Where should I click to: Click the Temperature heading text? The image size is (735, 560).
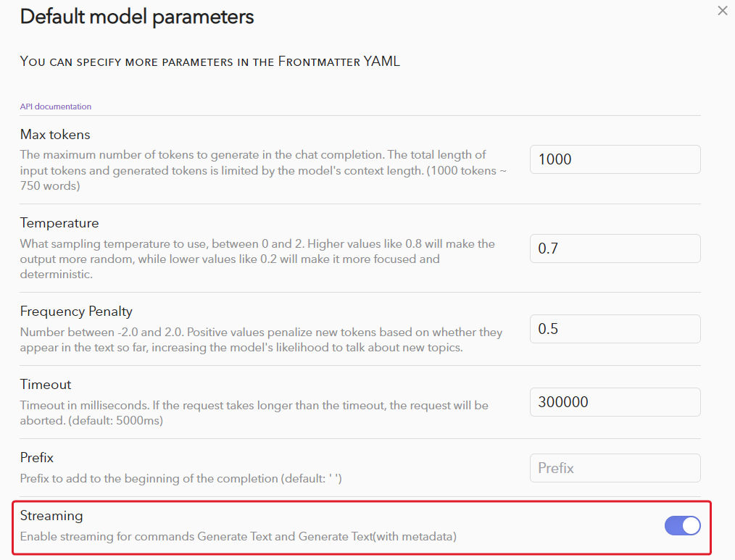click(x=57, y=222)
